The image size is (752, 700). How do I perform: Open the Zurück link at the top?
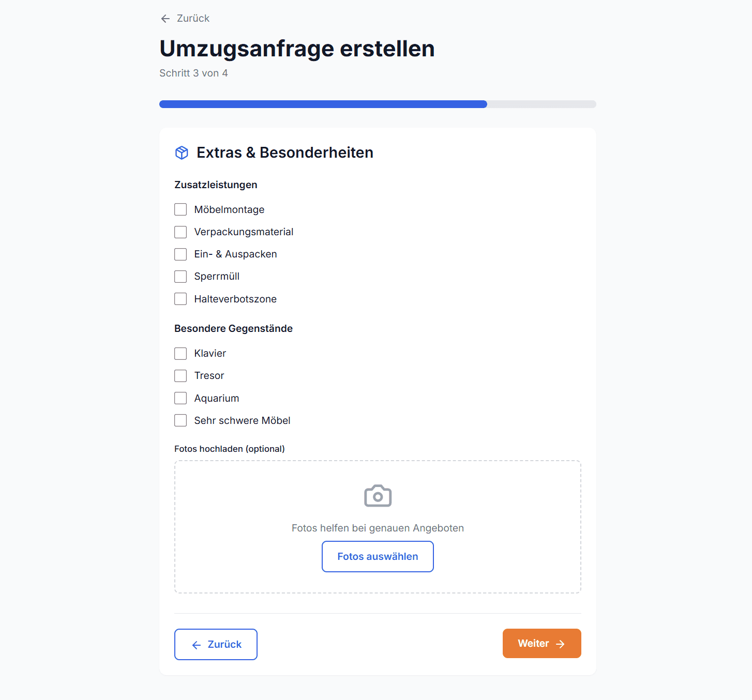pos(192,19)
